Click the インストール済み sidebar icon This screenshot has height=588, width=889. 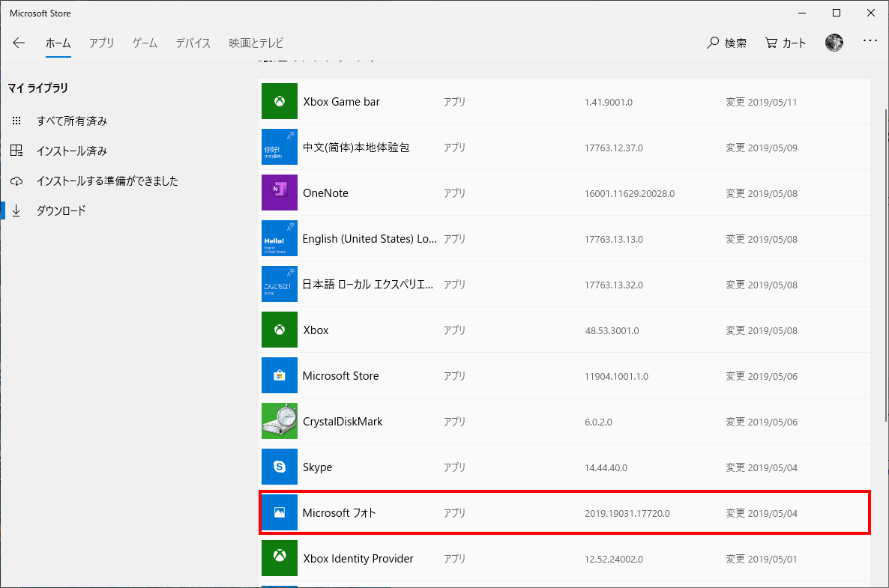click(x=16, y=151)
